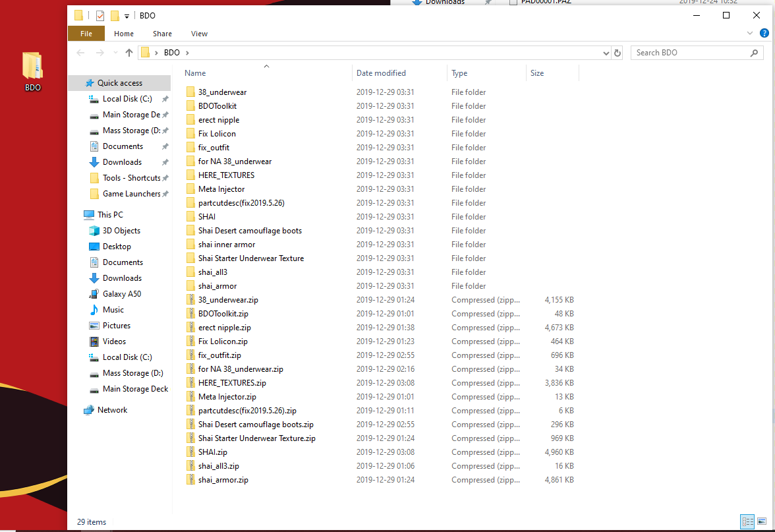
Task: Click the Help question mark icon
Action: [764, 33]
